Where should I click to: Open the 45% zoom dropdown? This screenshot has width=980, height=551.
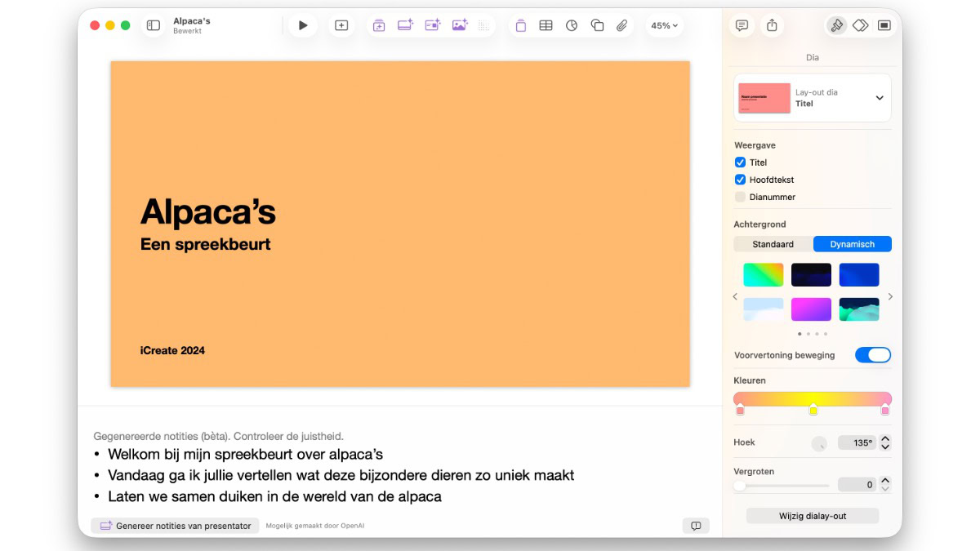[664, 25]
